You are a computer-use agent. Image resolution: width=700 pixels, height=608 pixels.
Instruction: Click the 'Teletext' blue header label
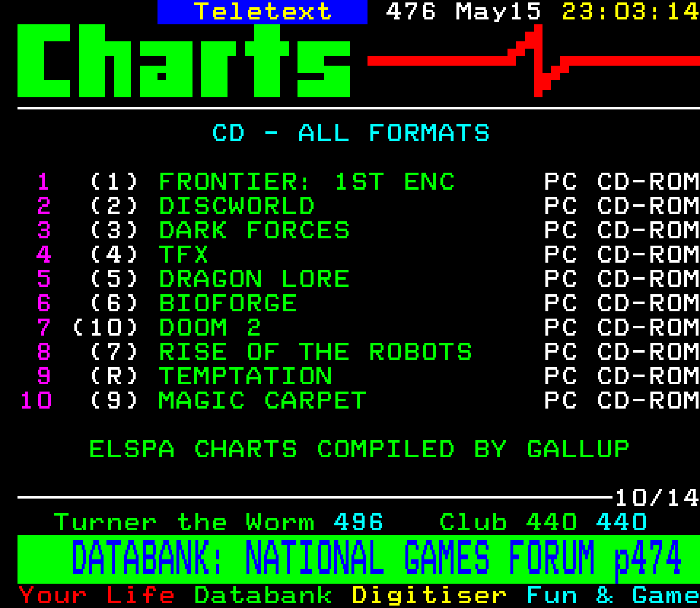pyautogui.click(x=262, y=12)
